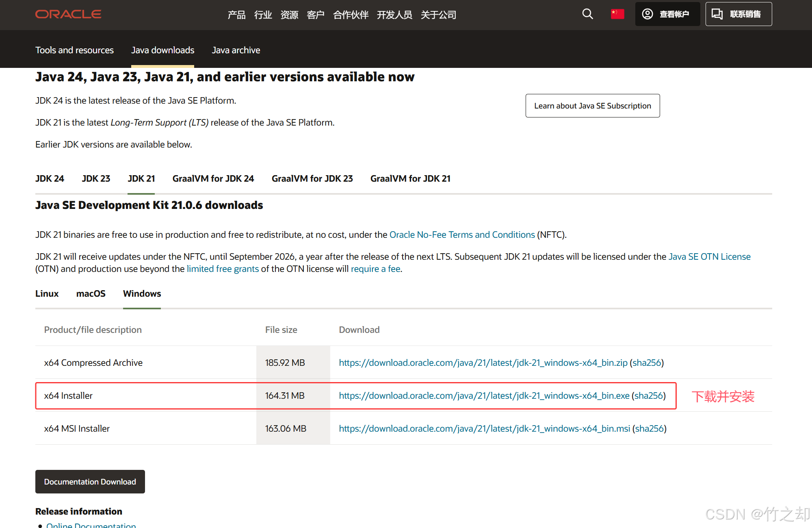Download the x64 installer exe link

pyautogui.click(x=484, y=395)
